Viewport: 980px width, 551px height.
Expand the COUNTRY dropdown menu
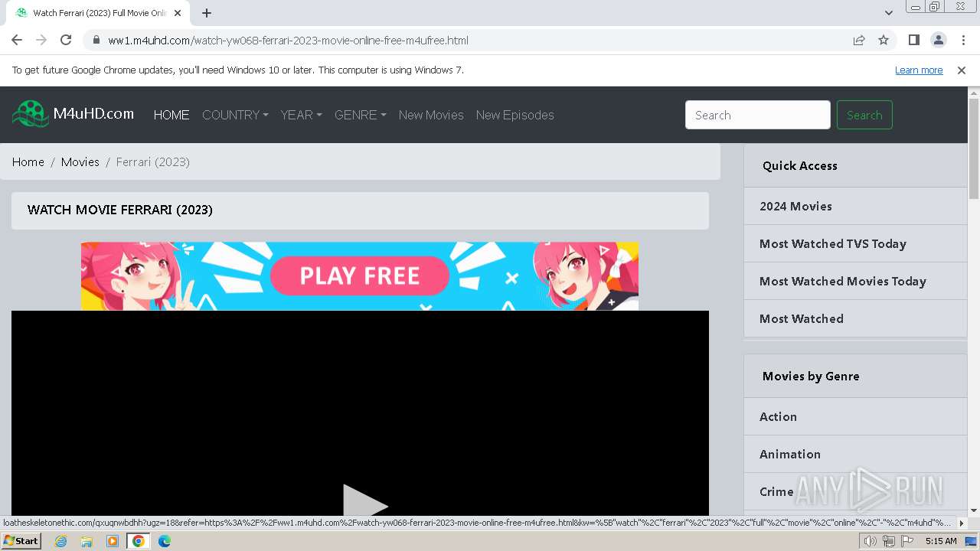click(x=235, y=115)
